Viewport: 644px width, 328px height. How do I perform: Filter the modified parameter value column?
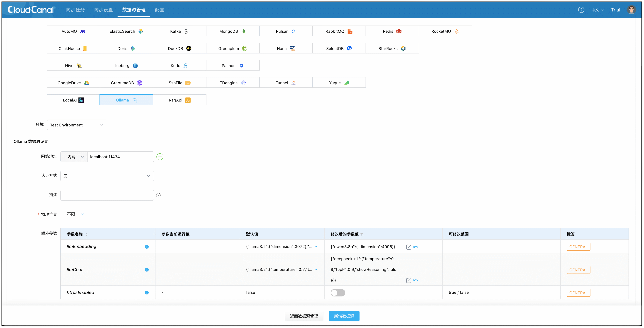pos(362,234)
